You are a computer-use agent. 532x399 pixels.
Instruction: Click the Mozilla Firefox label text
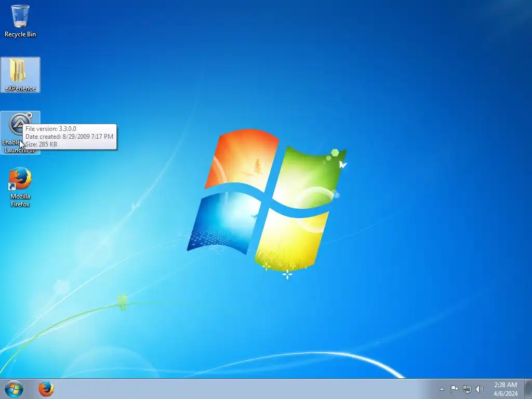tap(20, 200)
